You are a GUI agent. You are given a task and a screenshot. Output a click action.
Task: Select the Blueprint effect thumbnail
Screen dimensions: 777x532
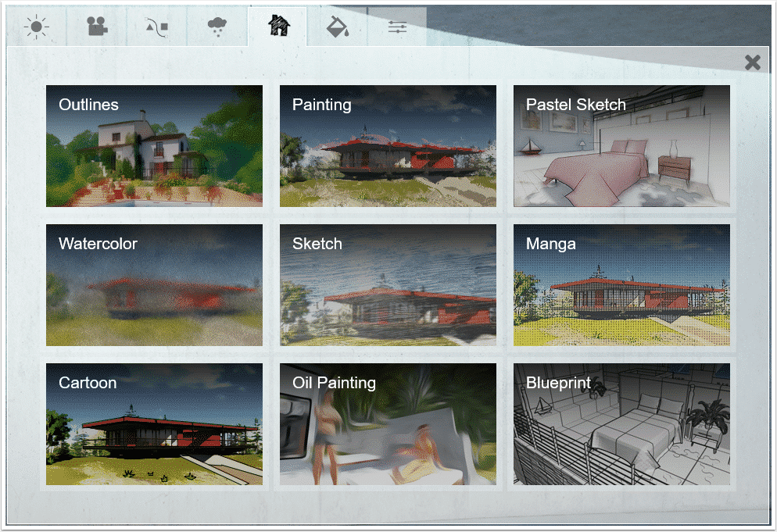(x=621, y=424)
